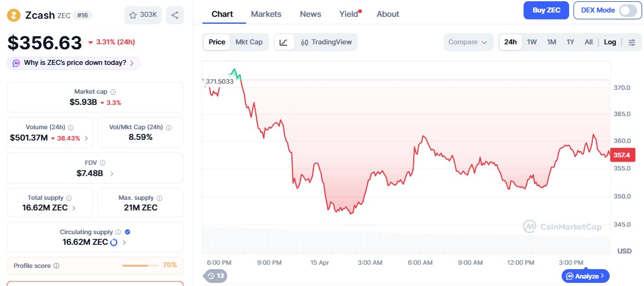
Task: Open the history clock 13 badge
Action: 215,276
